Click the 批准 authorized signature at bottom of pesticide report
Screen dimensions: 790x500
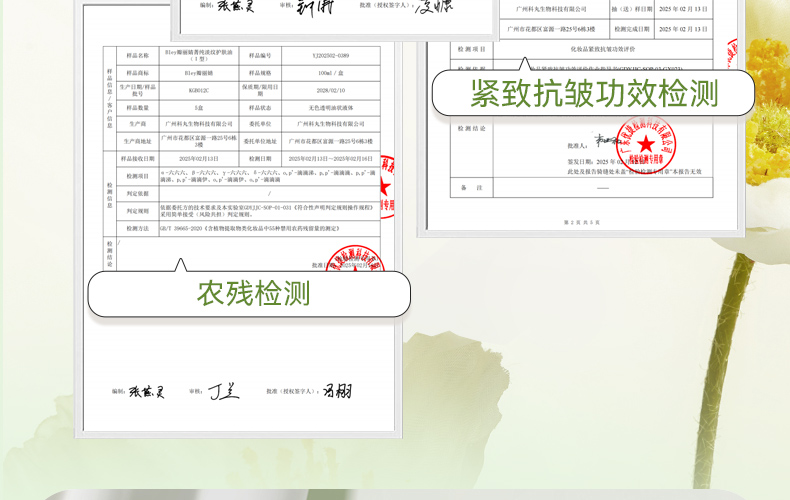(x=337, y=391)
